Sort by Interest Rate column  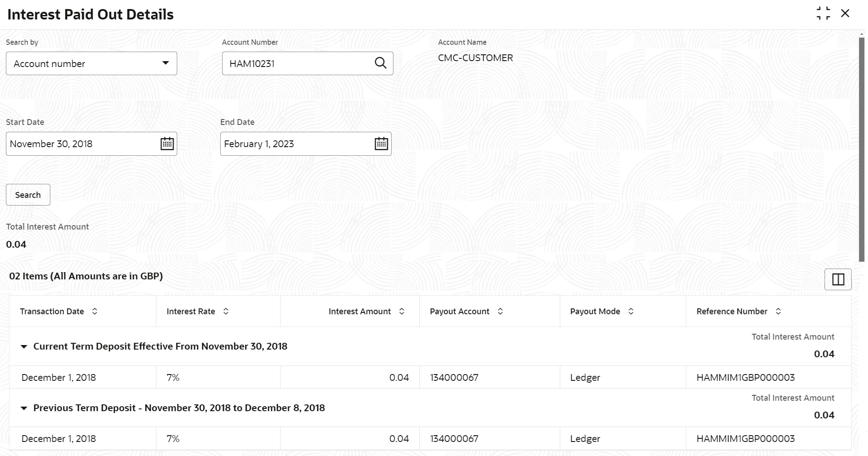226,312
